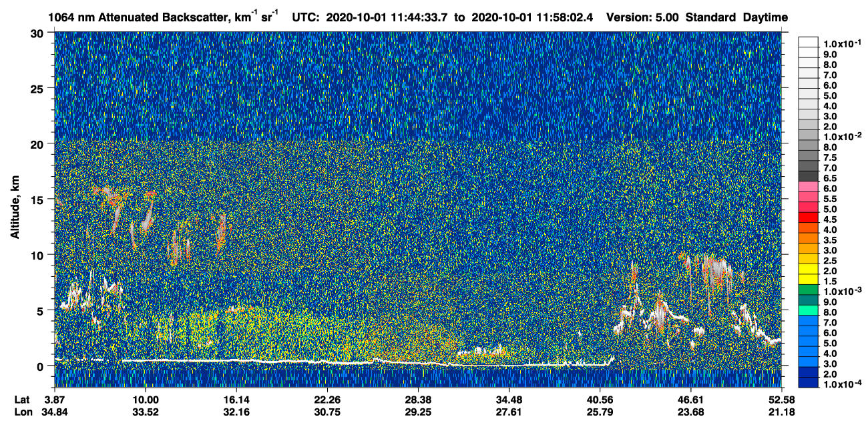Click the latitude value '22.26'
The image size is (868, 445).
pyautogui.click(x=327, y=400)
